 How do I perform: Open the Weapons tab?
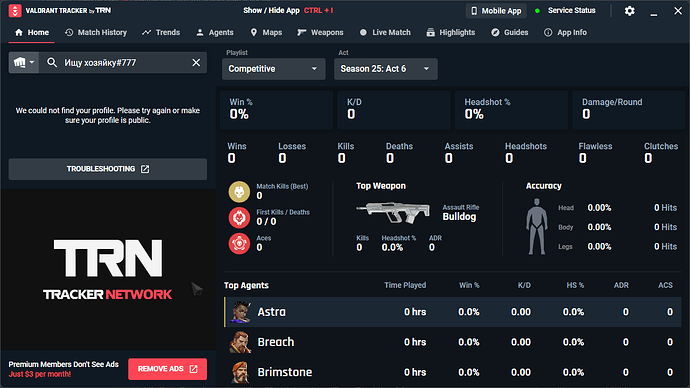(x=320, y=33)
